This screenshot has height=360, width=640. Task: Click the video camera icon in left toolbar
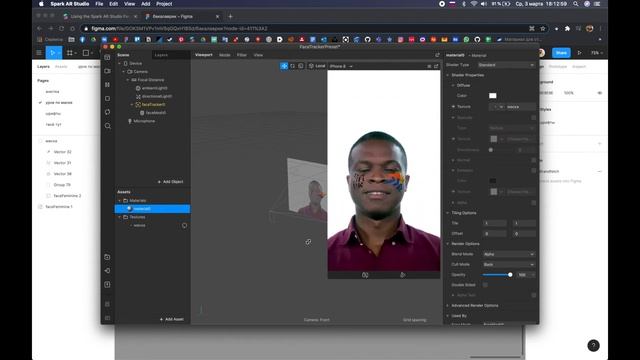(x=107, y=71)
